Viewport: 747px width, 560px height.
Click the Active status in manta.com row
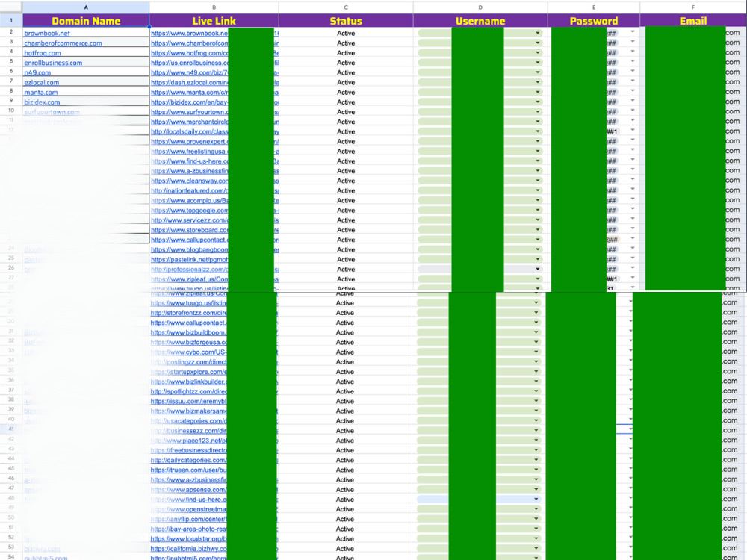[346, 93]
